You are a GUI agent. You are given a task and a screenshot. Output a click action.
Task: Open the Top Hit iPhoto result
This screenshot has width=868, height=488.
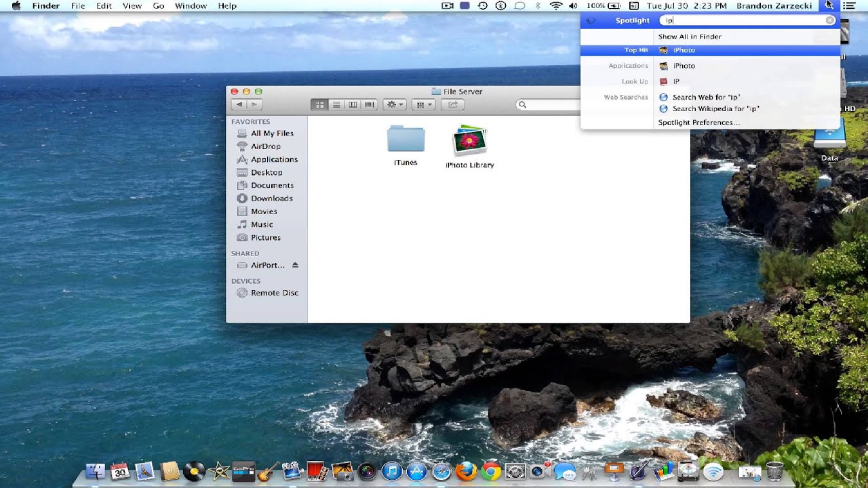[710, 50]
